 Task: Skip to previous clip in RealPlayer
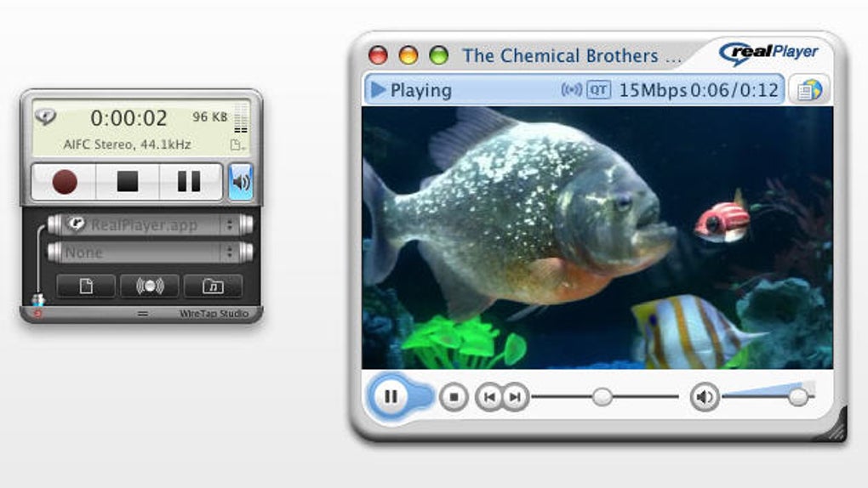point(488,397)
